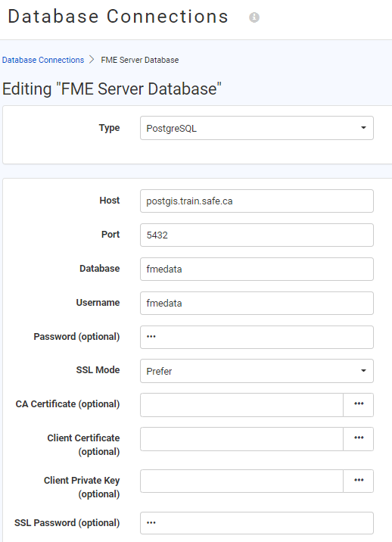Click the Port field showing 5432
Image resolution: width=392 pixels, height=542 pixels.
pyautogui.click(x=257, y=235)
